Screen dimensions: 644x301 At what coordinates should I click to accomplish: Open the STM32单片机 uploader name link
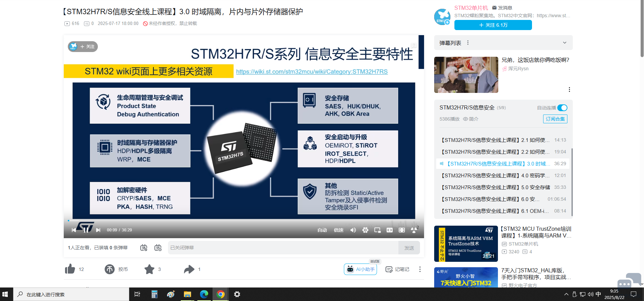tap(471, 8)
